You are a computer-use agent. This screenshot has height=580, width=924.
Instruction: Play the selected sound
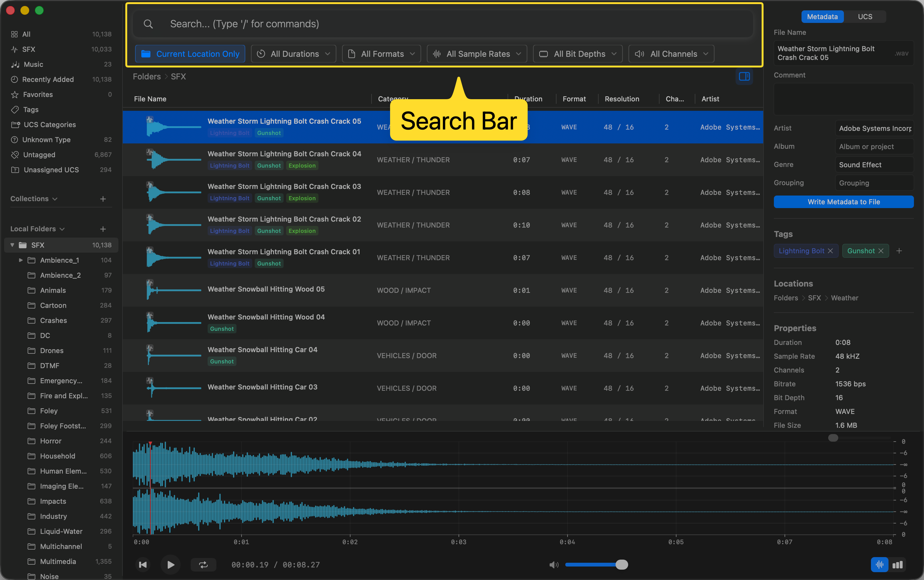click(x=171, y=564)
